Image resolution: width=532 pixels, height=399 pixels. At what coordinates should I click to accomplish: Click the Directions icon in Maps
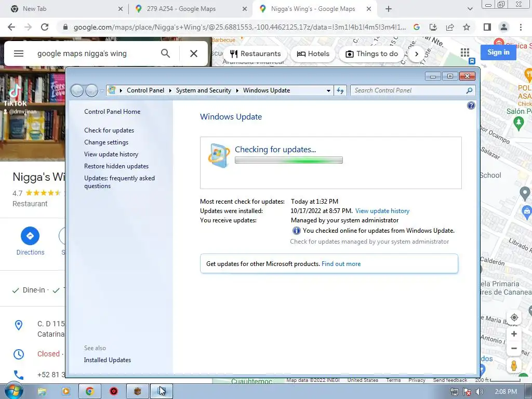[x=30, y=236]
